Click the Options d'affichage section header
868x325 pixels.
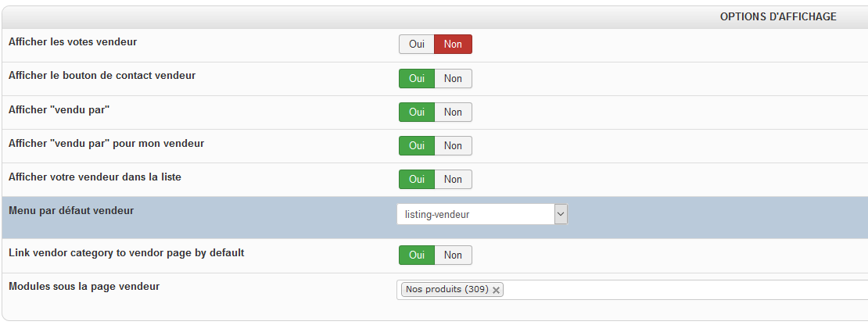point(778,16)
